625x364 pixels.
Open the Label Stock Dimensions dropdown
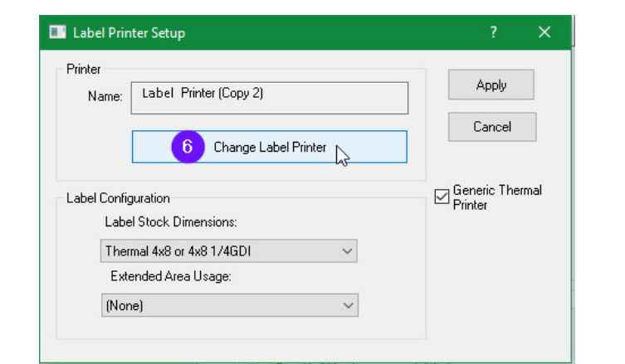(222, 251)
